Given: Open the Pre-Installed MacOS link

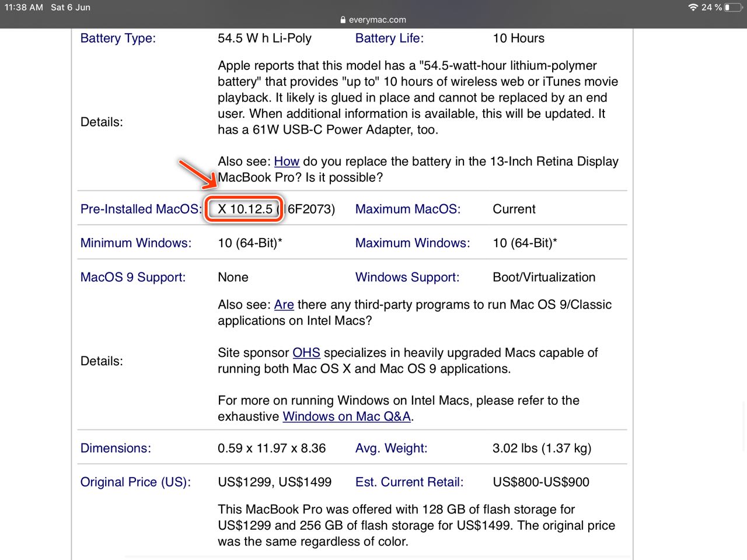Looking at the screenshot, I should pyautogui.click(x=141, y=209).
